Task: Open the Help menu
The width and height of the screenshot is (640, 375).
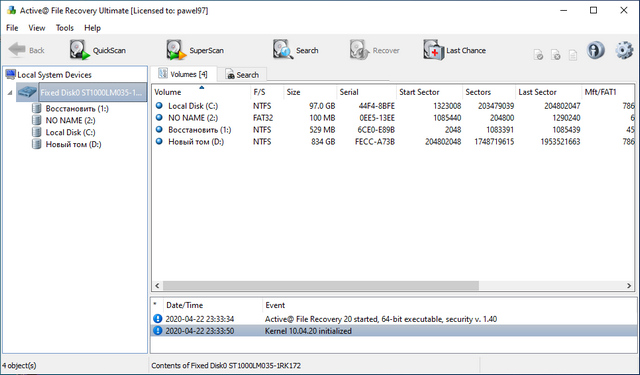Action: 92,28
